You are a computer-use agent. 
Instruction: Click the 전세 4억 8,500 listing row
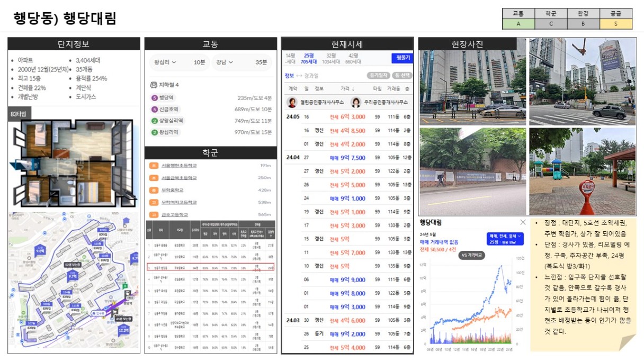347,131
